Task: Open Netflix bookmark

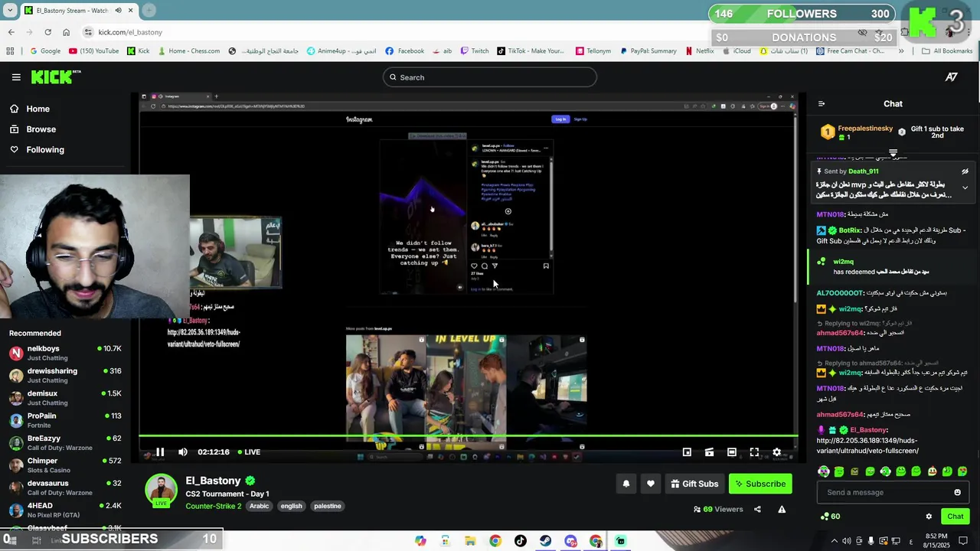Action: [x=699, y=51]
